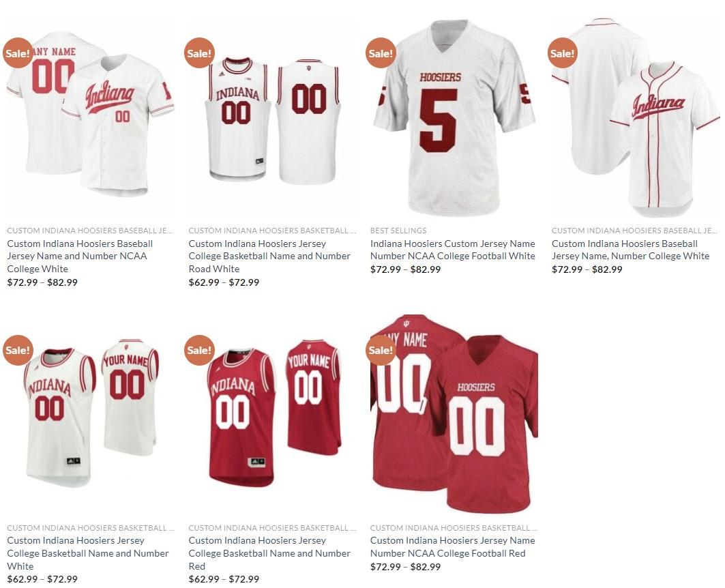
Task: Open College Basketball Name and Number Red link
Action: 269,553
